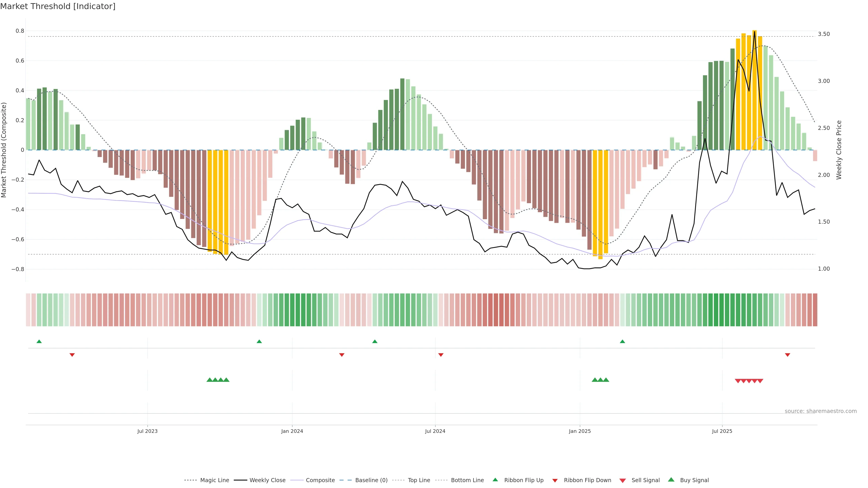Click the last red ribbon flip down marker
The height and width of the screenshot is (488, 868).
pyautogui.click(x=788, y=355)
